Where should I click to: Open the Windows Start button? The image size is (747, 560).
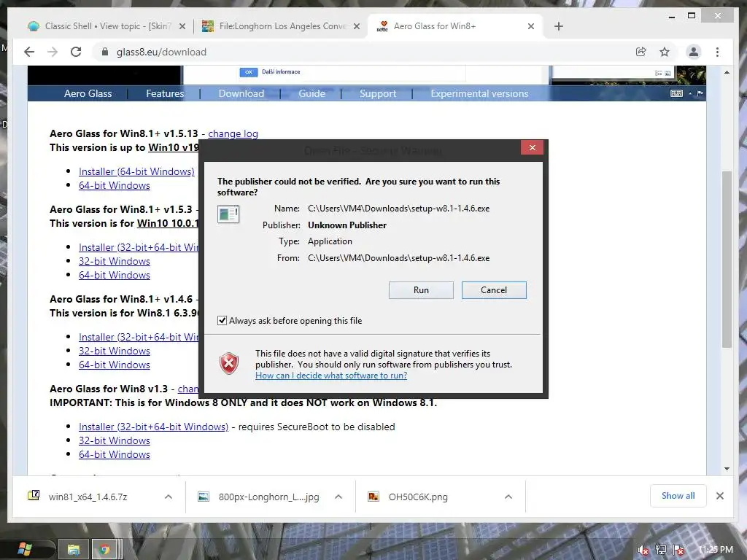coord(24,550)
